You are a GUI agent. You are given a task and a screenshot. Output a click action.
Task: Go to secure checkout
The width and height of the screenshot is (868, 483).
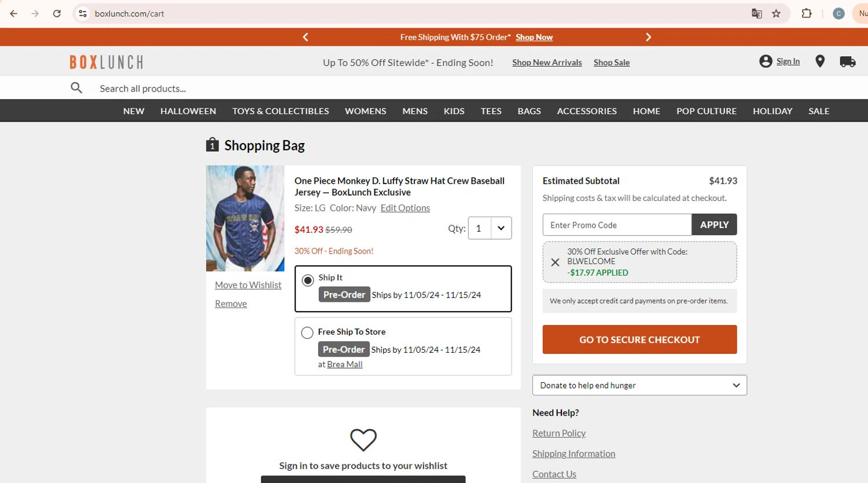(639, 339)
